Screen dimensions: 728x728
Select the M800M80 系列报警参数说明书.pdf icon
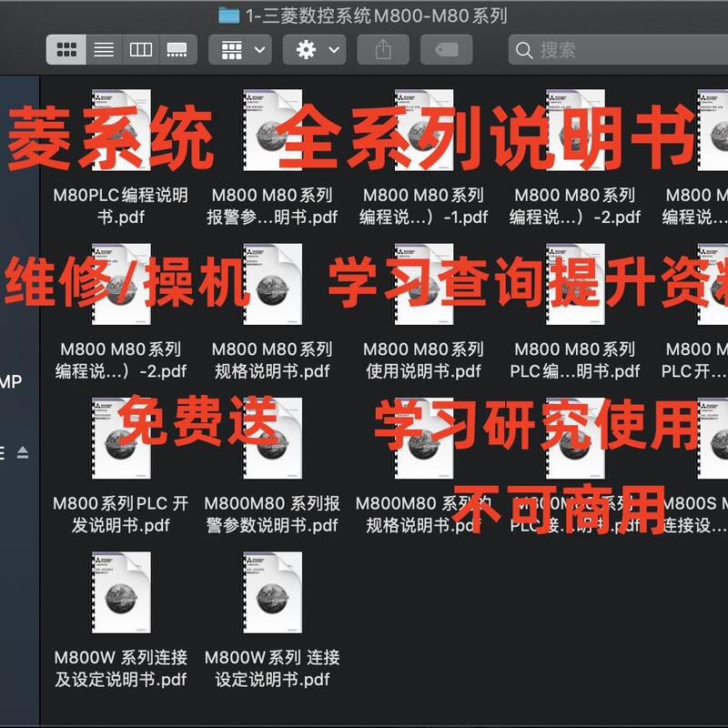272,439
